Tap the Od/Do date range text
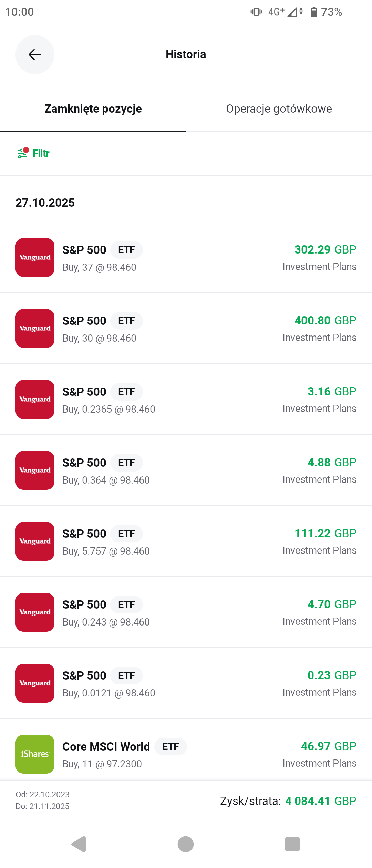Image resolution: width=372 pixels, height=868 pixels. pos(42,800)
